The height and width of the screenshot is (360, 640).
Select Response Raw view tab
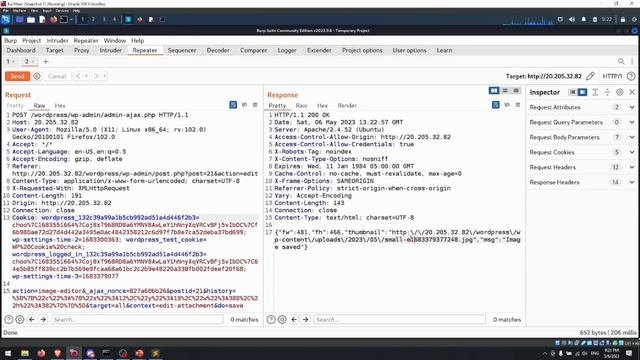coord(302,106)
